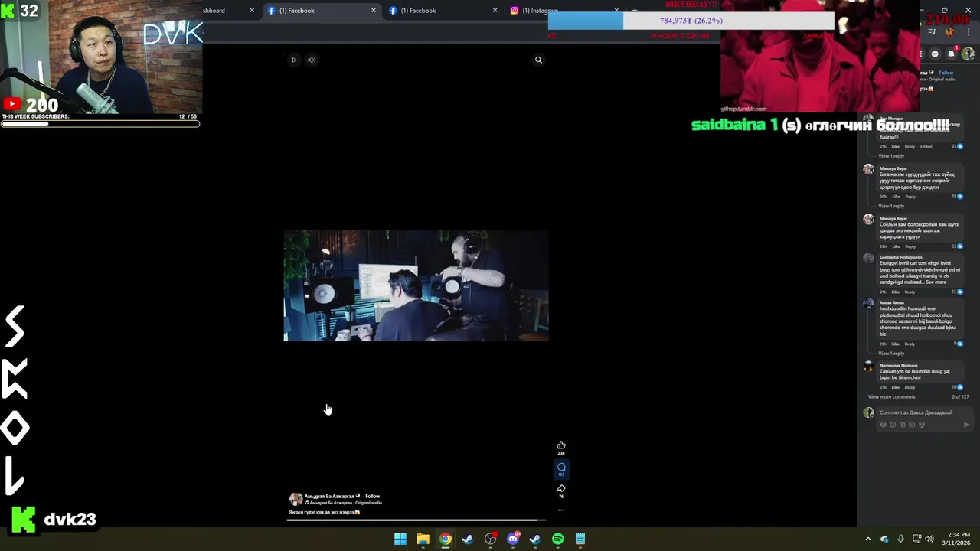Send the comment with the arrow icon

[x=966, y=425]
